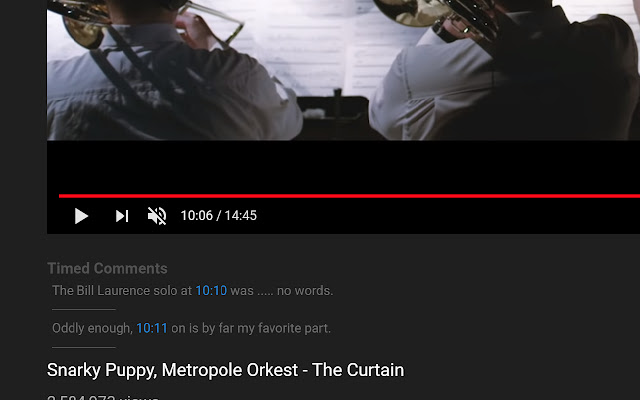Seek on the red progress bar
The width and height of the screenshot is (640, 400).
click(x=349, y=196)
